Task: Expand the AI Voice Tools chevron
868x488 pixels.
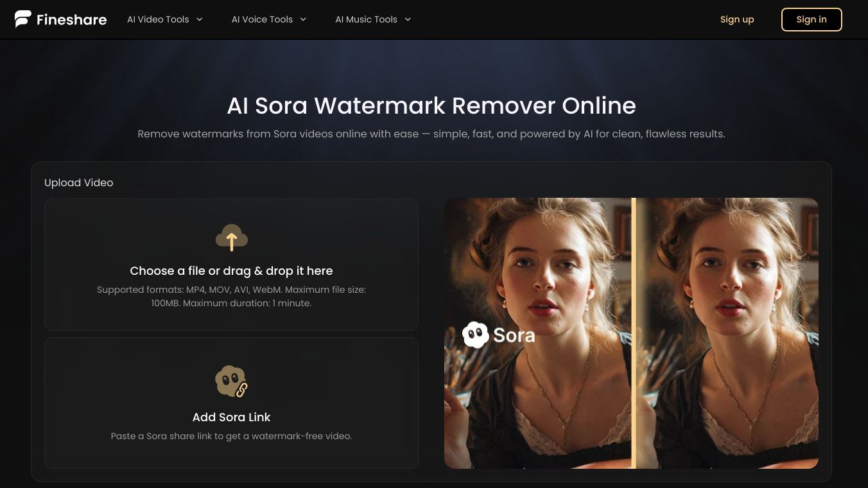Action: click(x=303, y=19)
